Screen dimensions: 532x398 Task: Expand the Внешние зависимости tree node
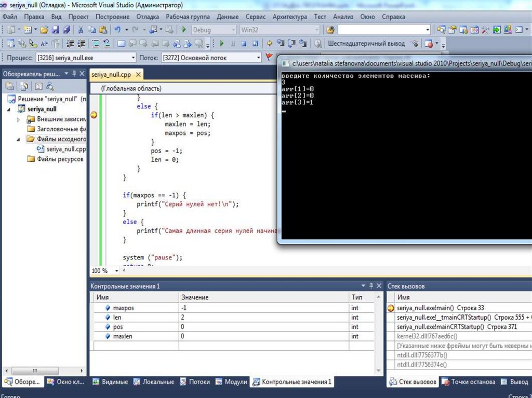(x=19, y=119)
